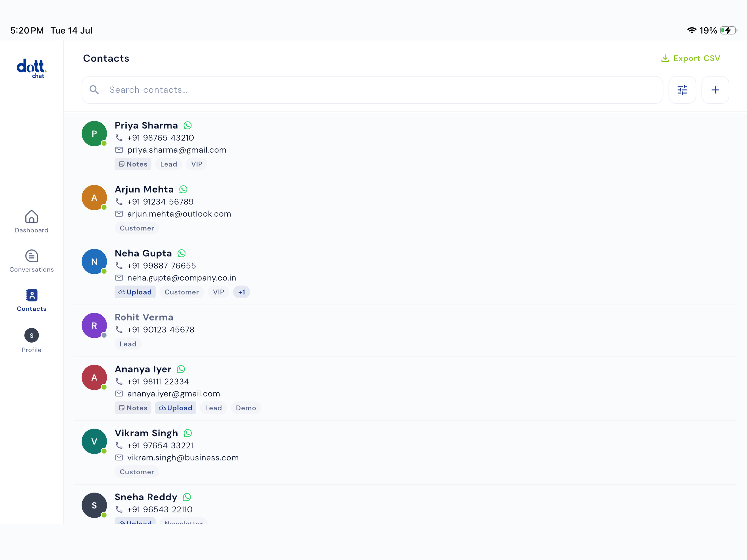Screen dimensions: 747x560
Task: Click email priya.sharma@gmail.com
Action: point(177,150)
